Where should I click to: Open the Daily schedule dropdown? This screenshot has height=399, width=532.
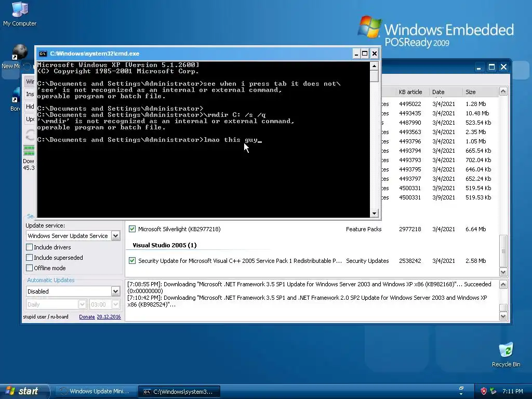coord(82,304)
